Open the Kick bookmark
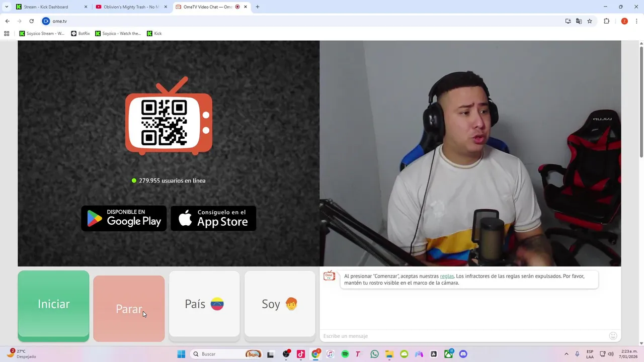The height and width of the screenshot is (362, 644). coord(154,34)
